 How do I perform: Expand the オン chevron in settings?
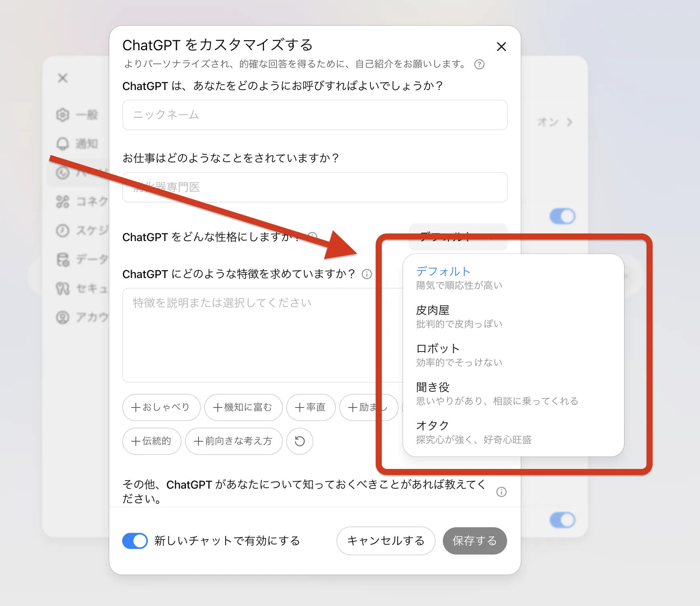569,122
